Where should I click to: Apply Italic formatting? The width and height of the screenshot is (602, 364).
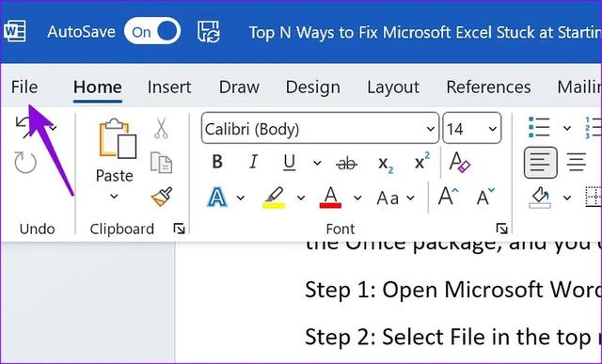(x=253, y=162)
